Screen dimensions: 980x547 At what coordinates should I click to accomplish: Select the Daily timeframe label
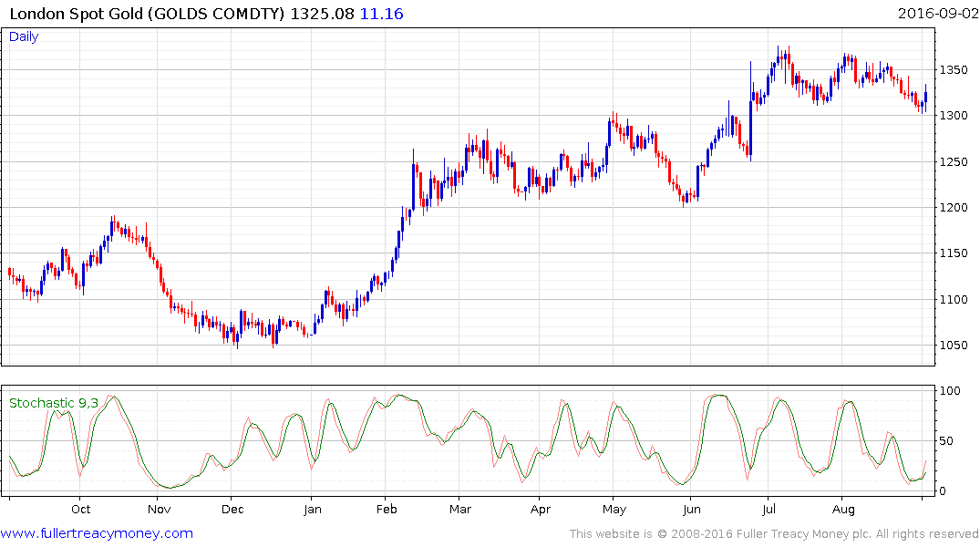pyautogui.click(x=24, y=36)
